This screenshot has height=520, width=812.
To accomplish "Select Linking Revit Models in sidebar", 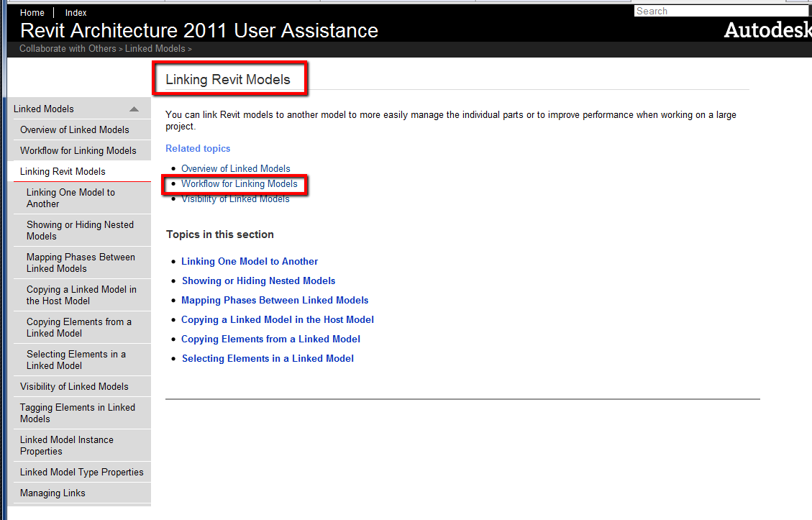I will click(63, 171).
